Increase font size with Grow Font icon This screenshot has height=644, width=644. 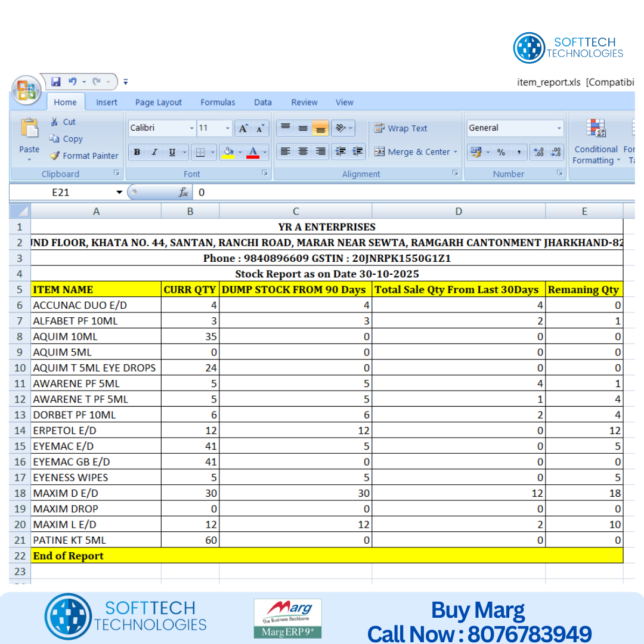[243, 128]
